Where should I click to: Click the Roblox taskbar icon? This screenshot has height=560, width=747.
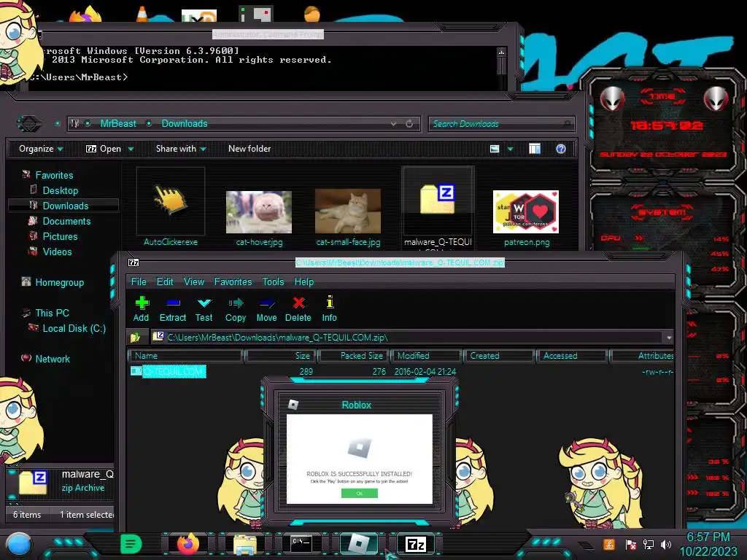359,543
